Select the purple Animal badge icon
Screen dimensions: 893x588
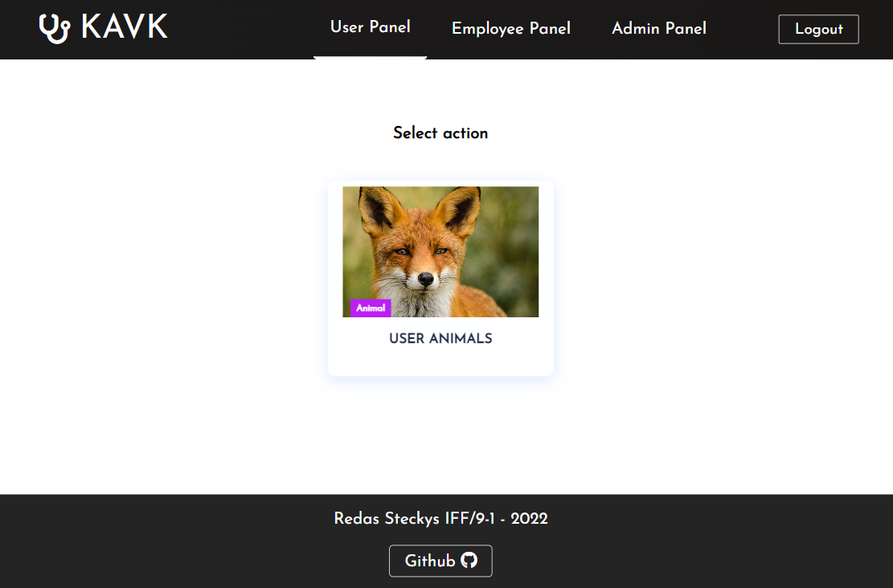click(x=369, y=308)
